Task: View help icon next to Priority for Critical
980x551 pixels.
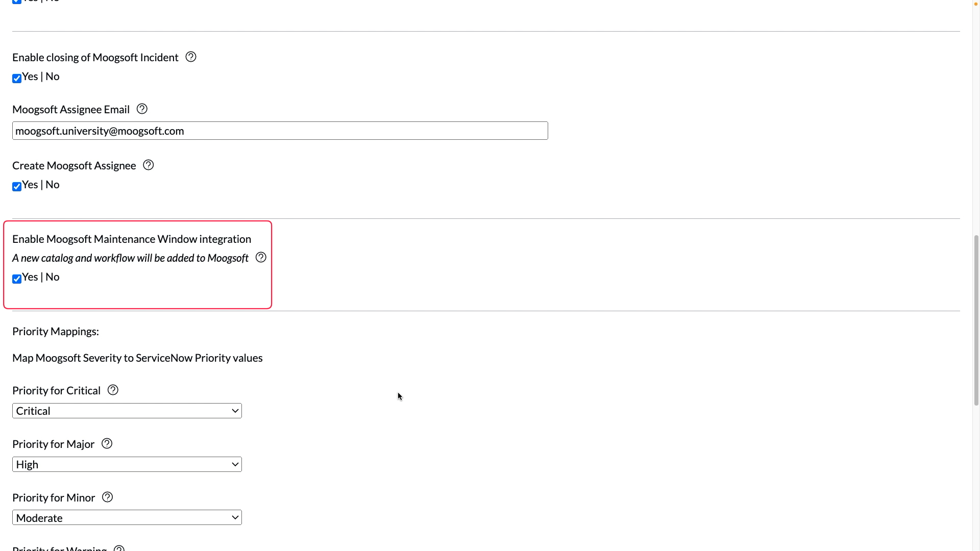Action: pos(113,390)
